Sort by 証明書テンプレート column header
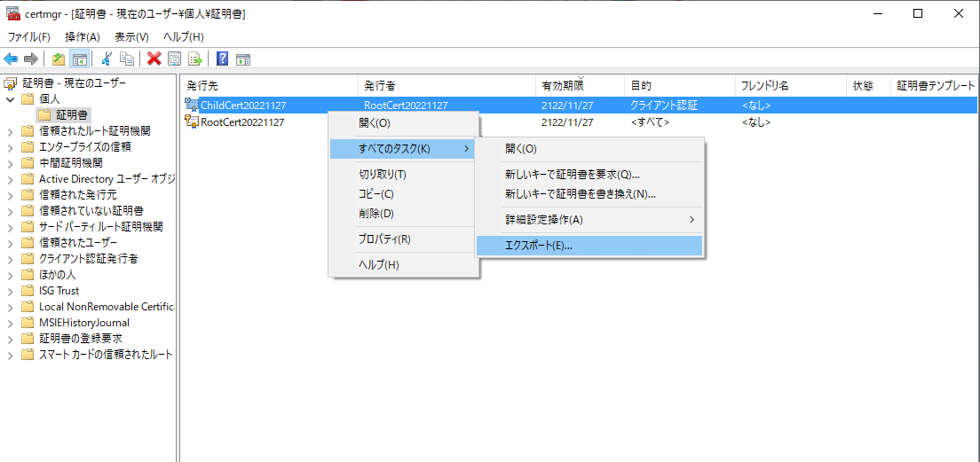This screenshot has height=462, width=980. pos(935,85)
